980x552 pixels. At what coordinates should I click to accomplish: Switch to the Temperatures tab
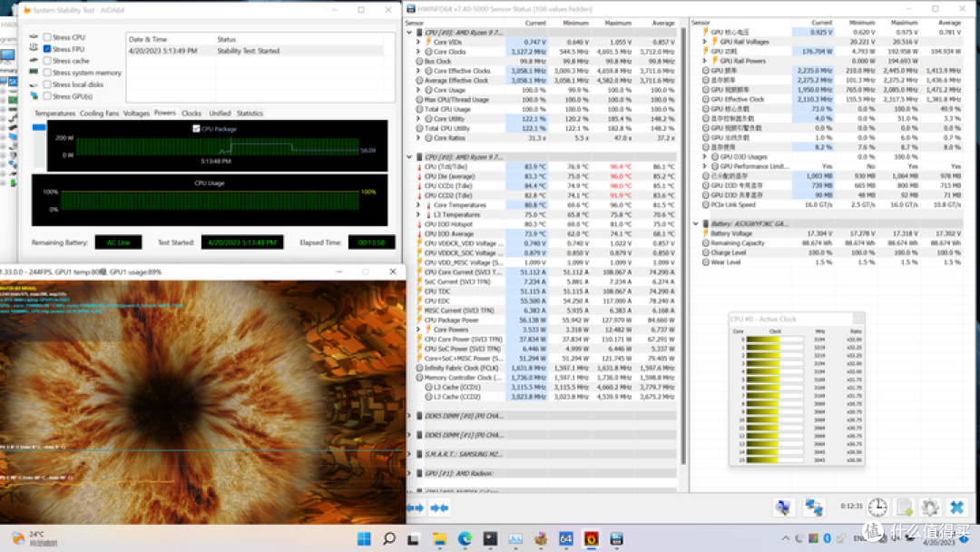tap(54, 113)
